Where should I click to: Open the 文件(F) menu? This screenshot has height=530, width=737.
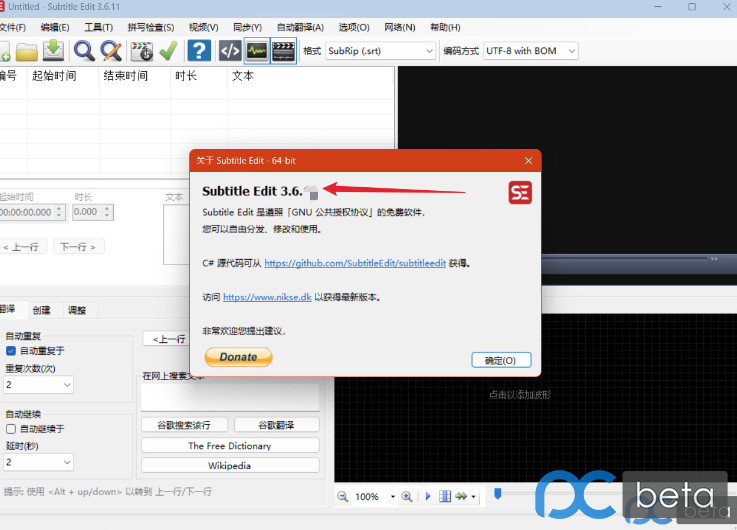(x=13, y=27)
